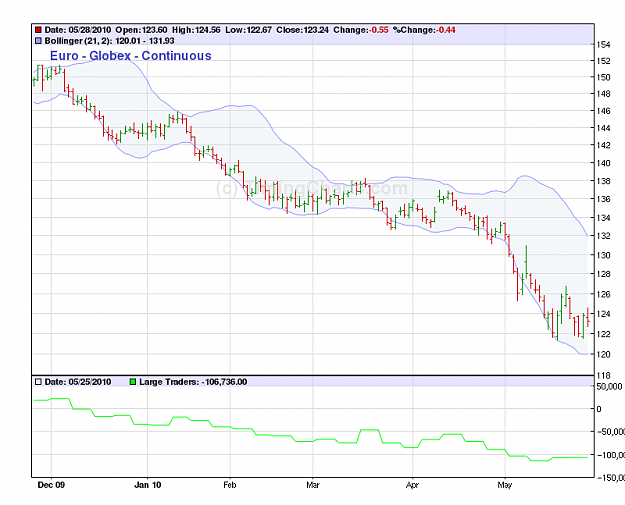Click the 'Close:123.24' value
The width and height of the screenshot is (625, 505).
pyautogui.click(x=303, y=30)
